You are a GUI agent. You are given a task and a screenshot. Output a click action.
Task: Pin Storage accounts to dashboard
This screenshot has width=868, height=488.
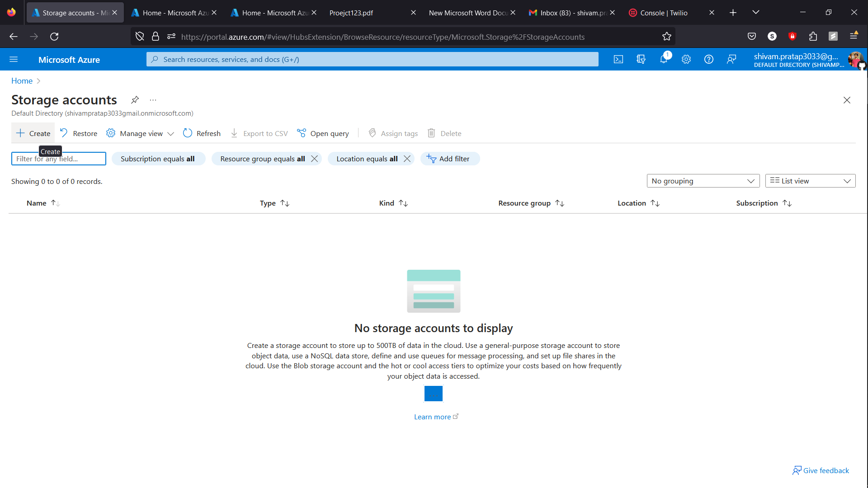[134, 100]
